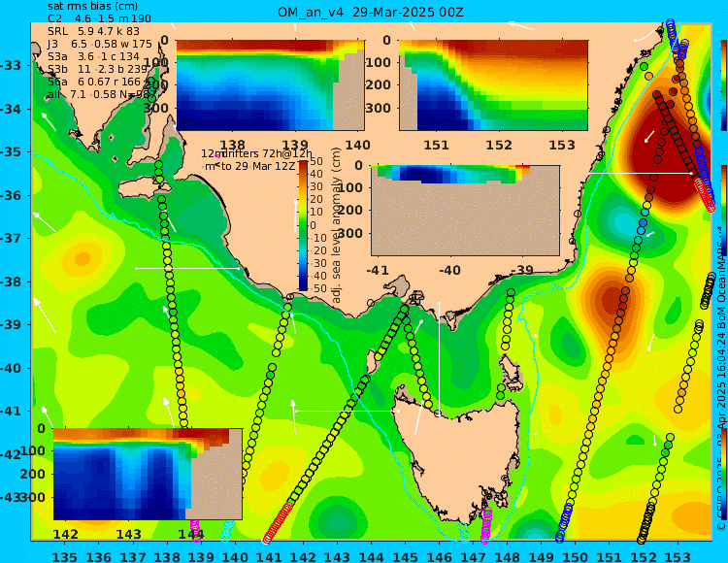
Task: Click latitude label -33 on the left axis
Action: click(11, 65)
